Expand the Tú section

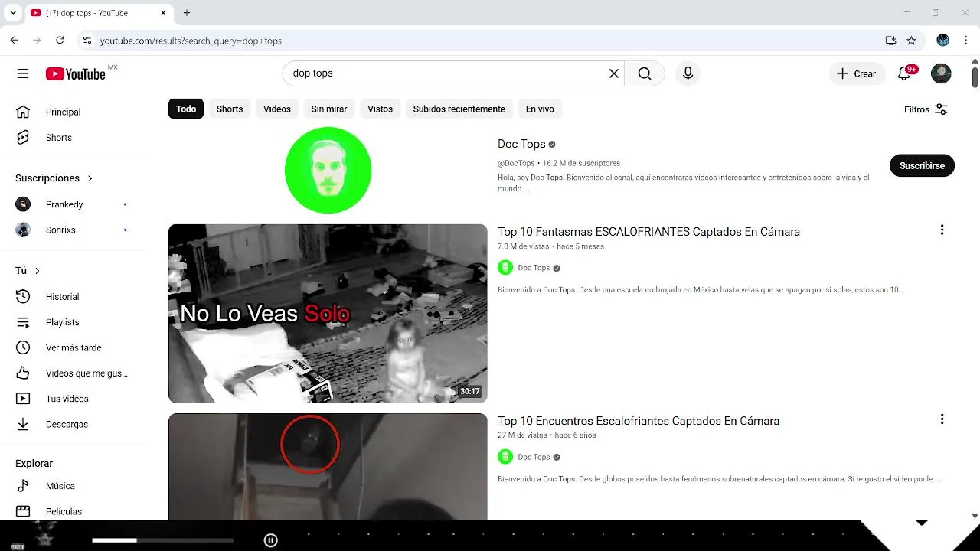(x=28, y=271)
